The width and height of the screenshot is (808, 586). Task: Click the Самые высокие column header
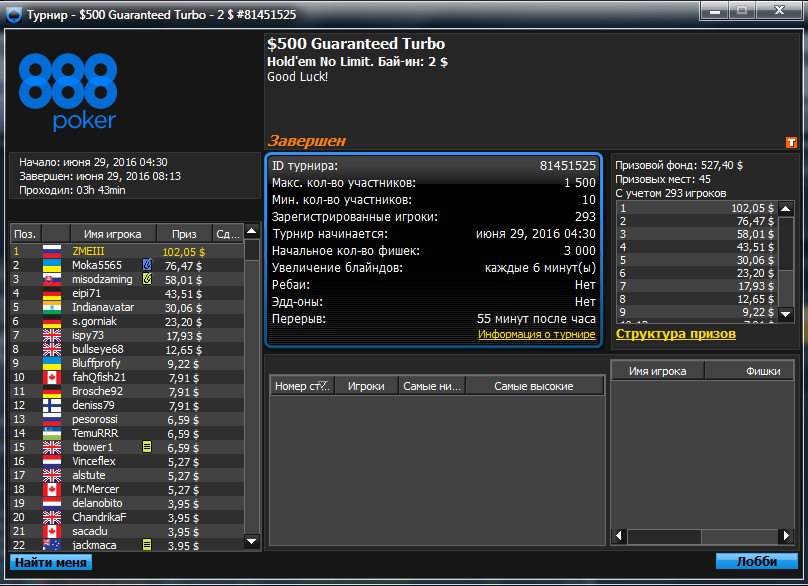[534, 386]
